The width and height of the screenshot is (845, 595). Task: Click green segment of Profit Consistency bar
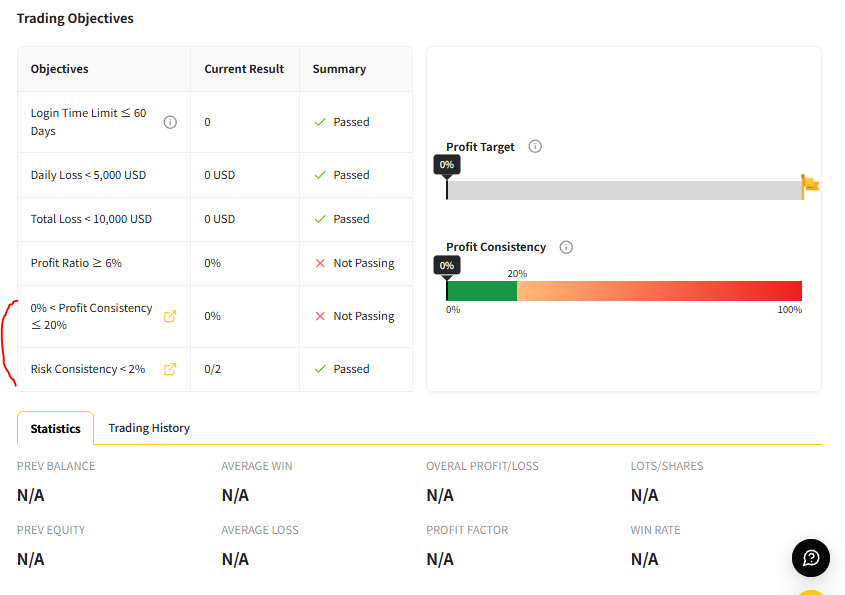pos(482,291)
